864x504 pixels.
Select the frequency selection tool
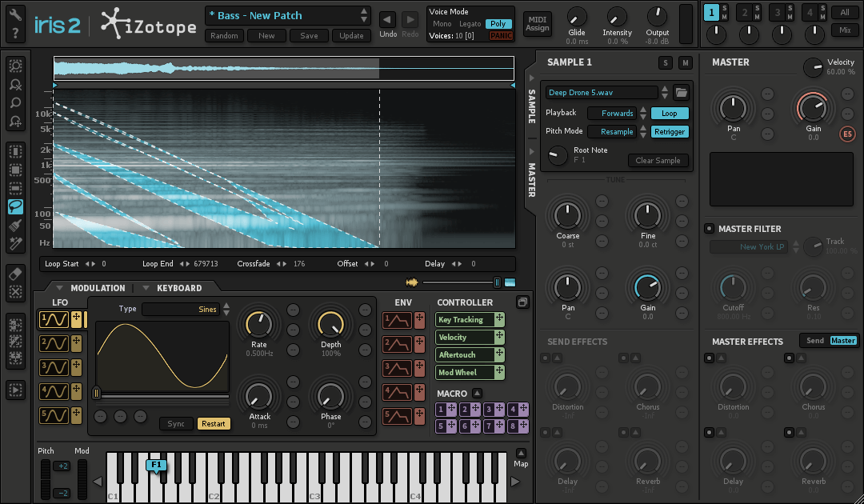pyautogui.click(x=15, y=188)
